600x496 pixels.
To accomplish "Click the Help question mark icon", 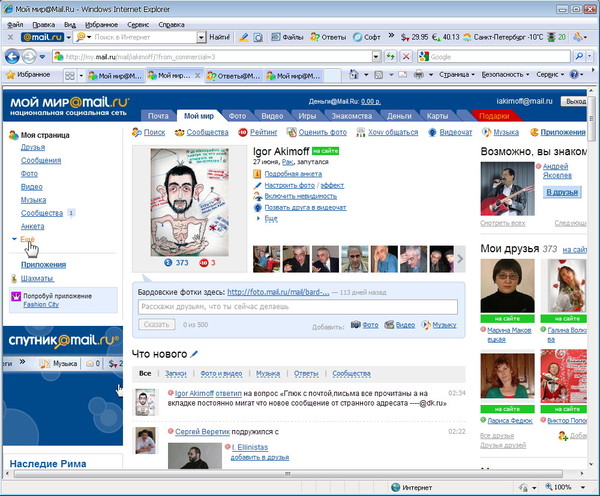I will pyautogui.click(x=574, y=75).
